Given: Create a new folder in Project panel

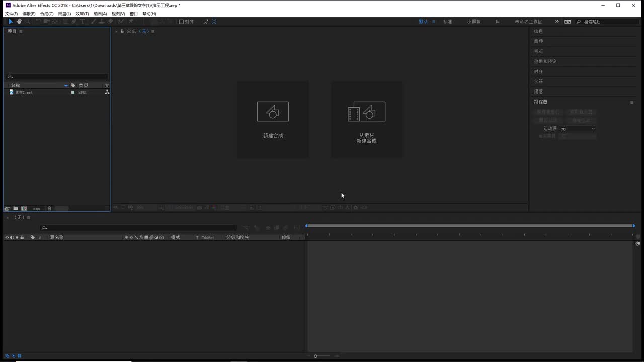Looking at the screenshot, I should click(x=16, y=208).
